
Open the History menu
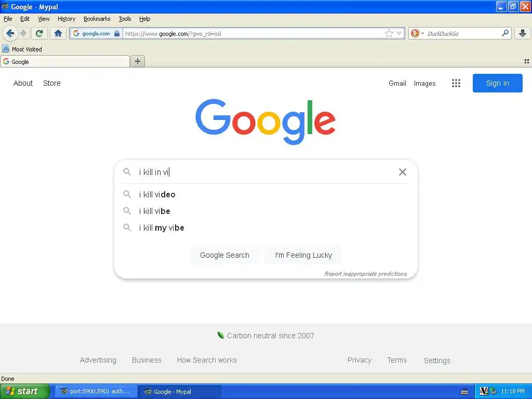(x=66, y=19)
